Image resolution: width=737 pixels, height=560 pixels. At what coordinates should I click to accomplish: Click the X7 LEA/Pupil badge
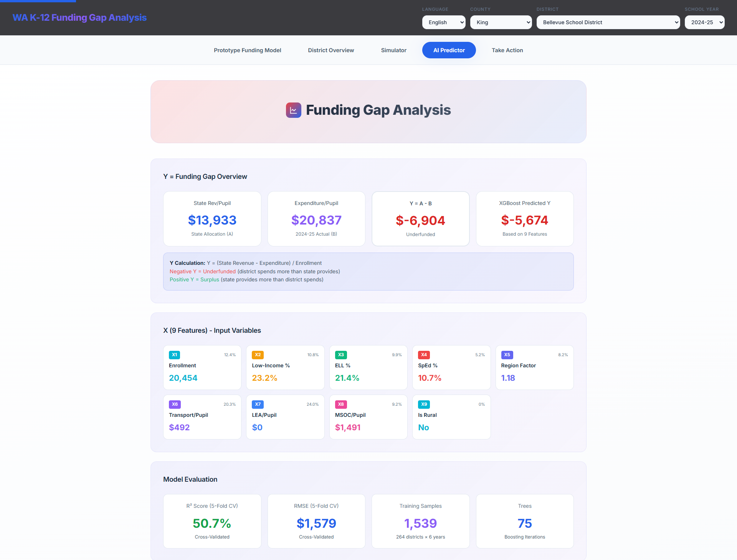(x=258, y=404)
